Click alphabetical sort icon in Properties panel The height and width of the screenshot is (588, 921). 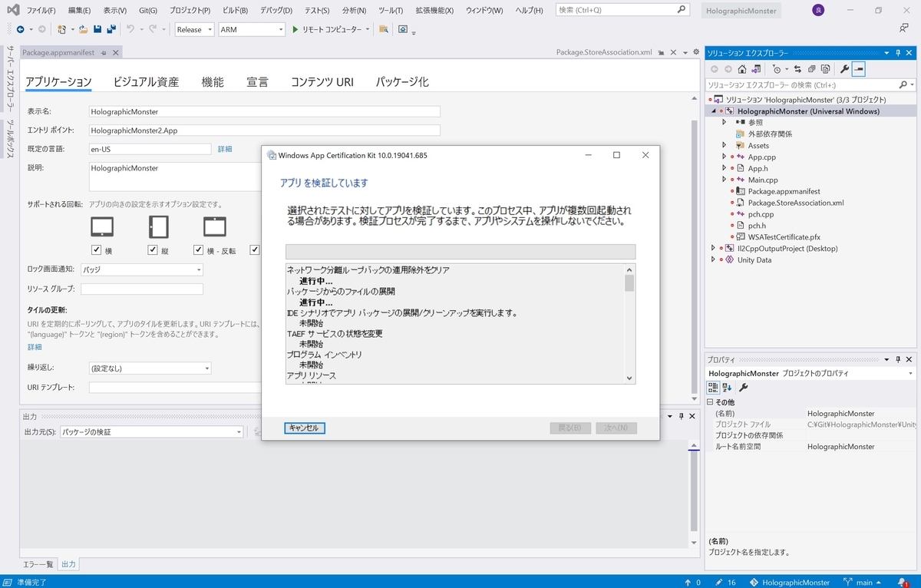[727, 388]
